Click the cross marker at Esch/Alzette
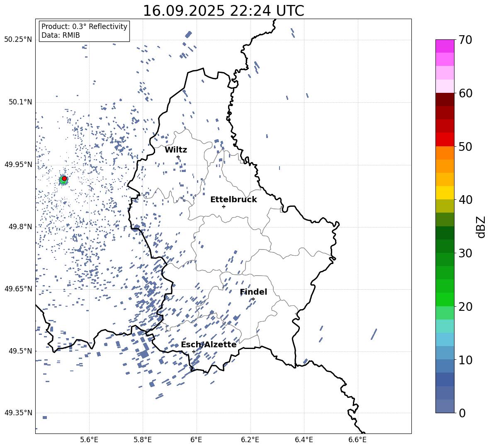Viewport: 491px width, 448px height. click(x=194, y=351)
